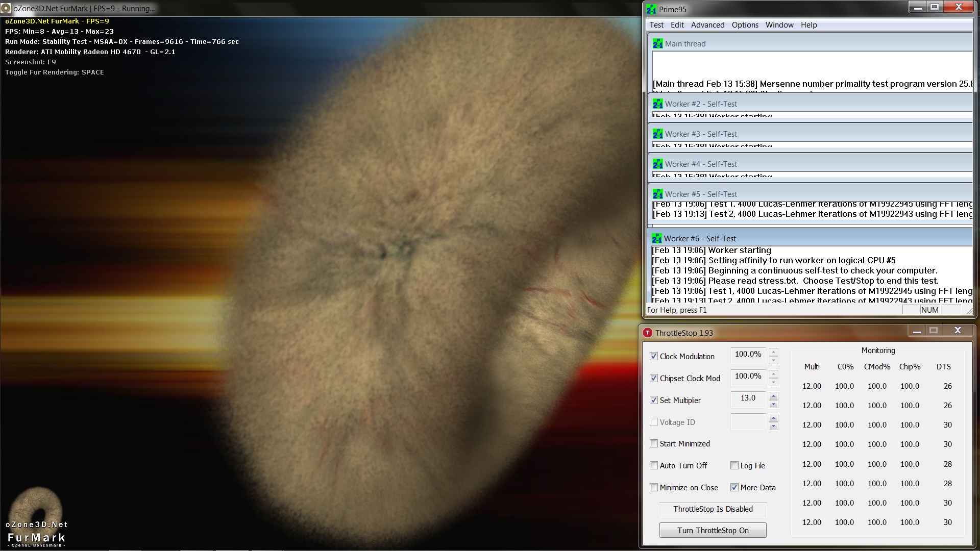Image resolution: width=980 pixels, height=551 pixels.
Task: Click 'Screenshot: F9' text in FurMark
Action: click(x=31, y=62)
